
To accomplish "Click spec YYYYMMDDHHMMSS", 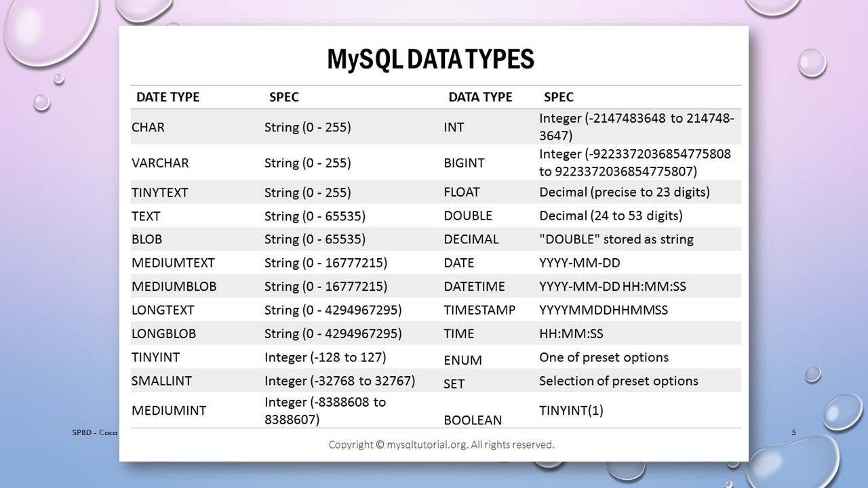I will pos(604,310).
